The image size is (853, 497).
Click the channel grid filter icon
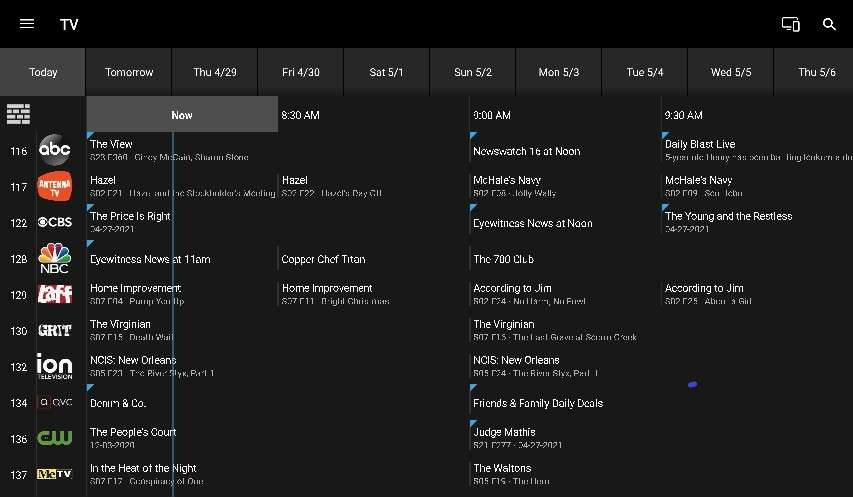pyautogui.click(x=18, y=114)
